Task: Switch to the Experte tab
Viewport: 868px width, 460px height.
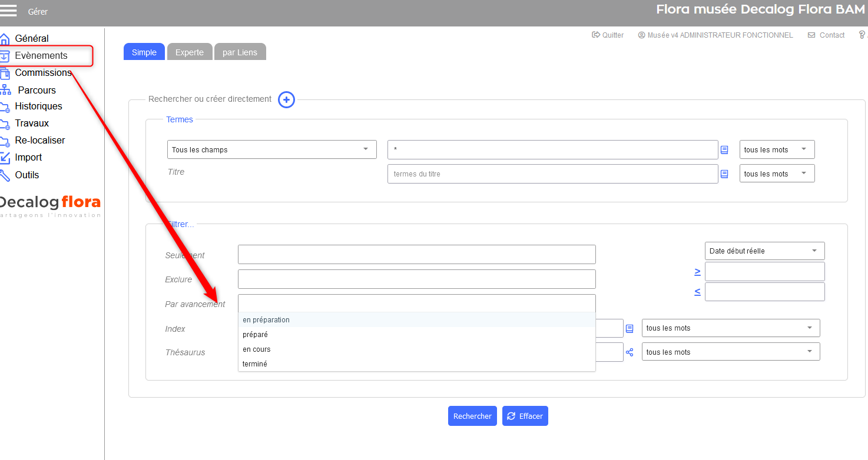Action: tap(189, 52)
